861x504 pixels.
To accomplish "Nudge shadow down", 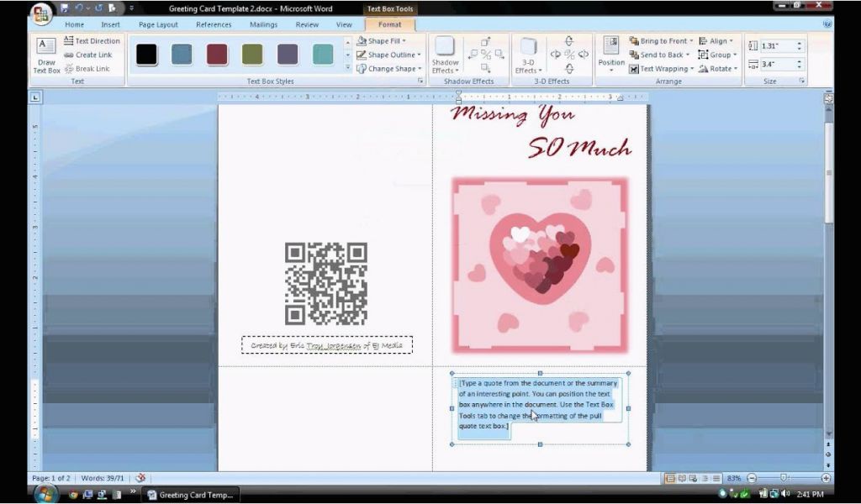I will 485,67.
